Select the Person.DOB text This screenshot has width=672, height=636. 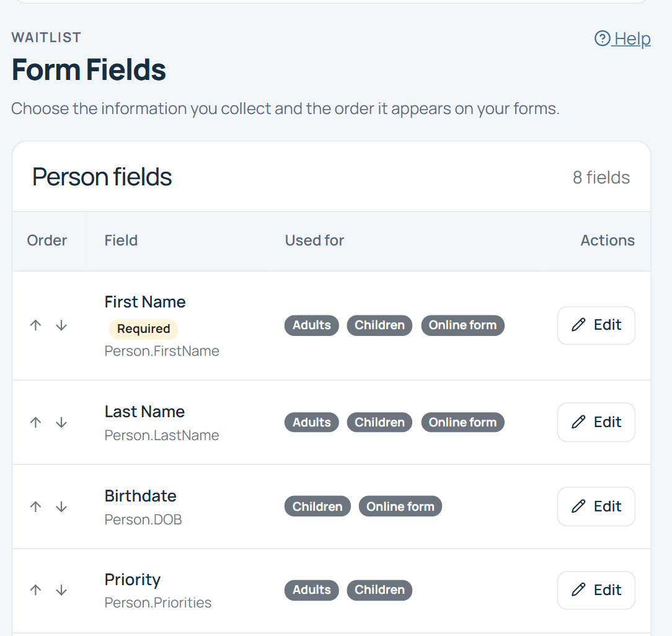click(143, 519)
